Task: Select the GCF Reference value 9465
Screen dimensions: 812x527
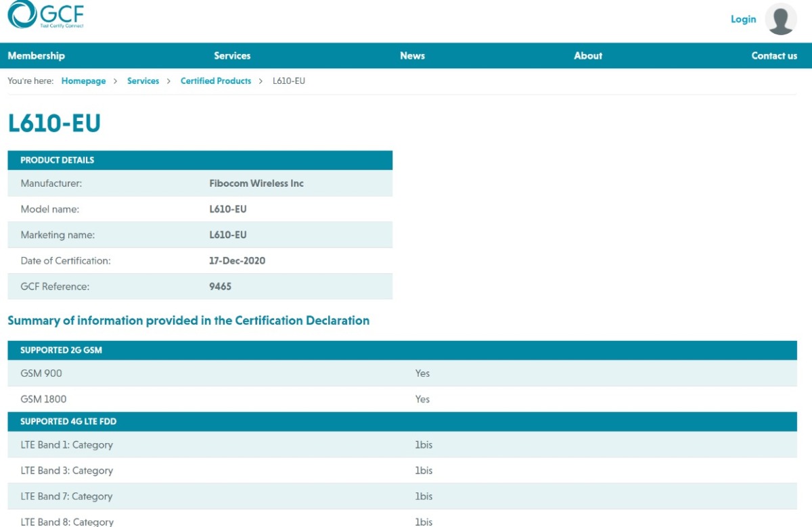Action: (221, 286)
